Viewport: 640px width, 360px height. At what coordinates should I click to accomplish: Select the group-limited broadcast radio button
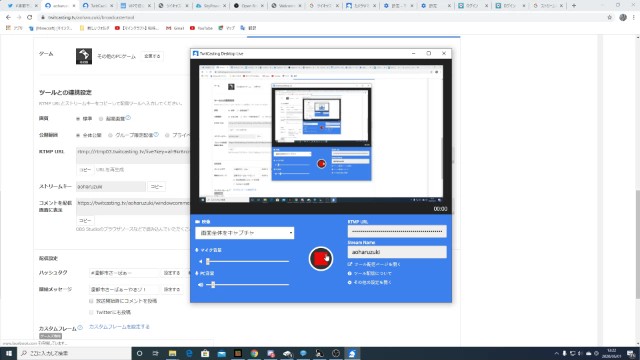(110, 135)
